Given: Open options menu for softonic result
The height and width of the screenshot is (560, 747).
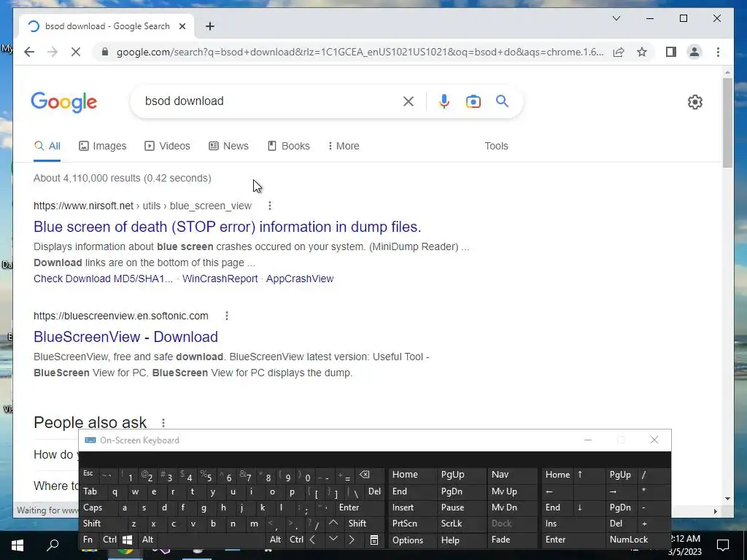Looking at the screenshot, I should click(227, 316).
